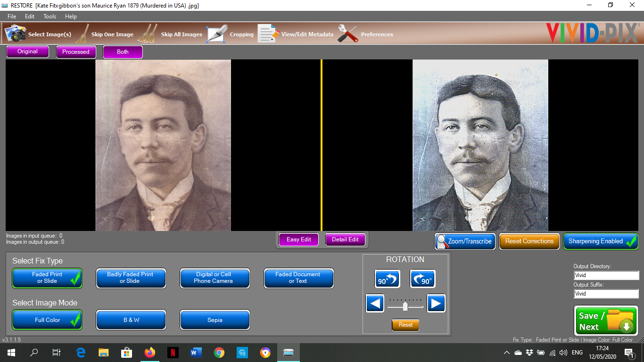Rotate image 90° counter-clockwise

[387, 279]
